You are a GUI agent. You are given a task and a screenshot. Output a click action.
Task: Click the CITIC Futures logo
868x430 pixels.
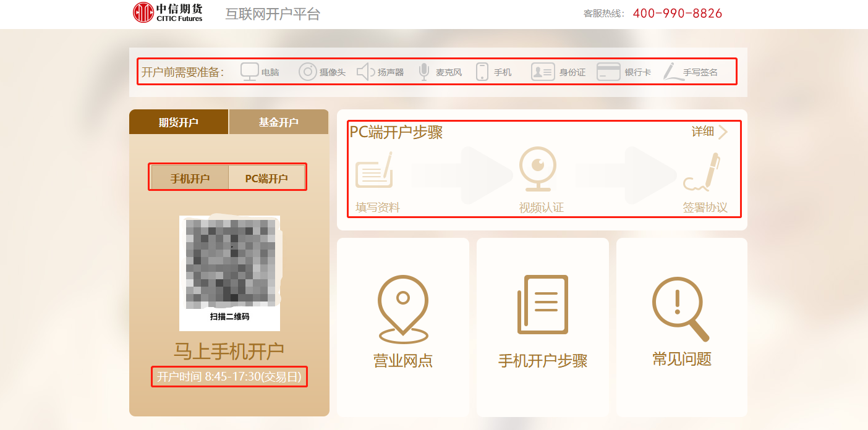168,12
